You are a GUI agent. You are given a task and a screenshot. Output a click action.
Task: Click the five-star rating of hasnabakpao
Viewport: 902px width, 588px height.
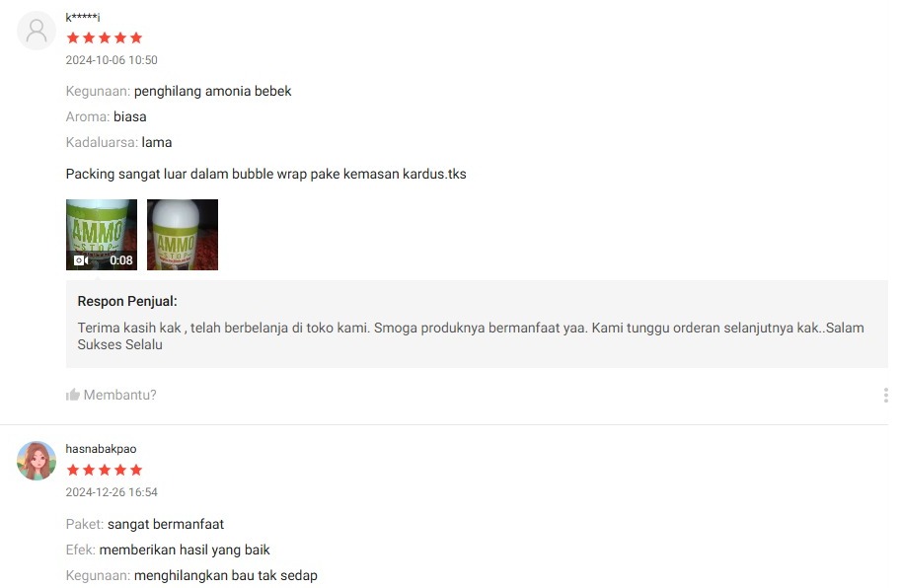(105, 470)
